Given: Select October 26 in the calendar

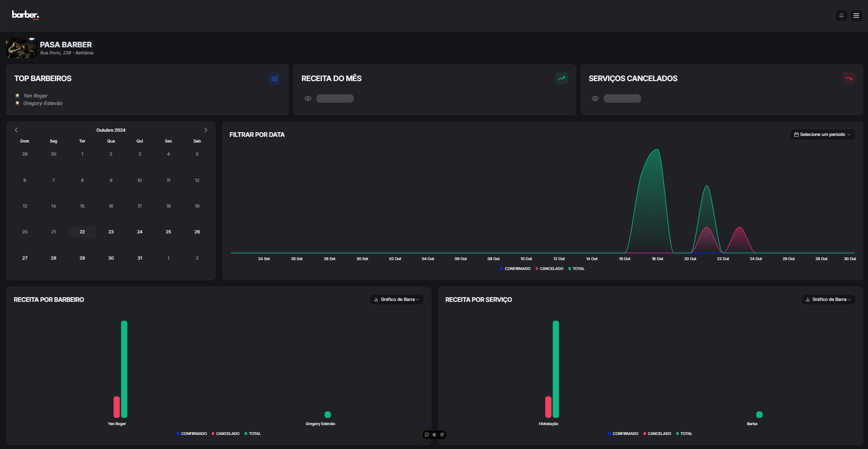Looking at the screenshot, I should (x=197, y=232).
